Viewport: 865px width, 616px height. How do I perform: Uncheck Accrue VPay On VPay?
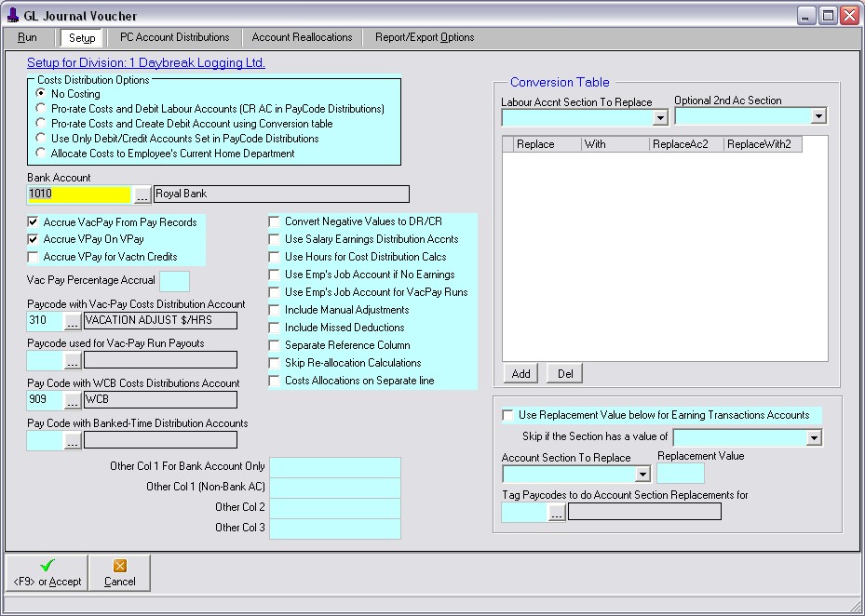34,239
